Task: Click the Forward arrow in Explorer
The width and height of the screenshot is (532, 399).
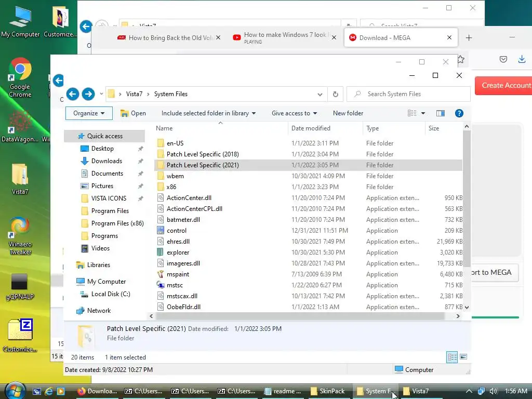Action: (x=88, y=94)
